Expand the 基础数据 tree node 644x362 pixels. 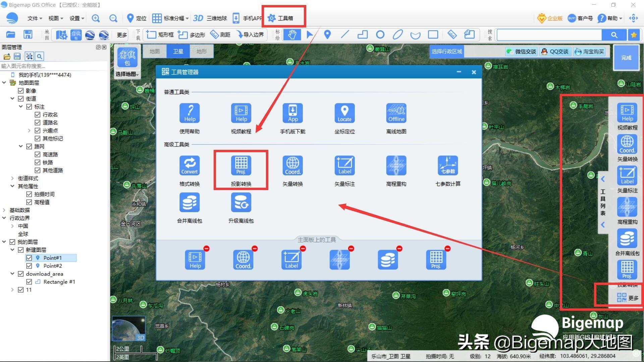click(x=4, y=210)
